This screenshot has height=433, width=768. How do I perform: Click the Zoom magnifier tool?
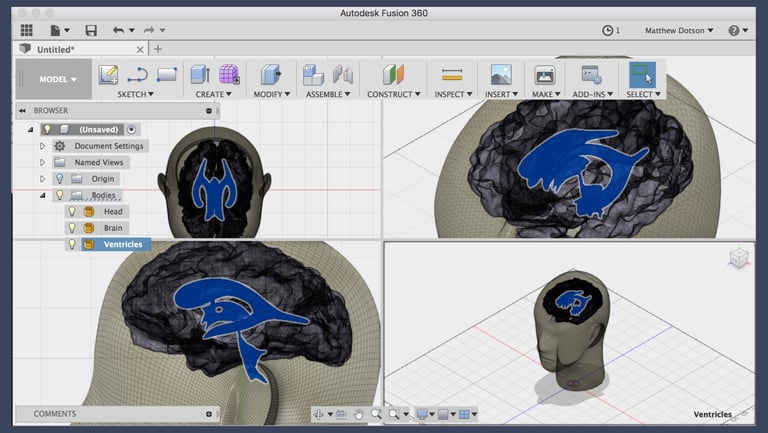376,414
